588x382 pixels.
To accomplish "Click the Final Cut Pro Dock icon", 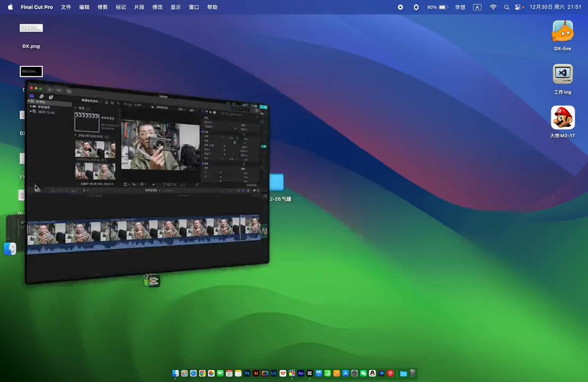I will (x=292, y=374).
